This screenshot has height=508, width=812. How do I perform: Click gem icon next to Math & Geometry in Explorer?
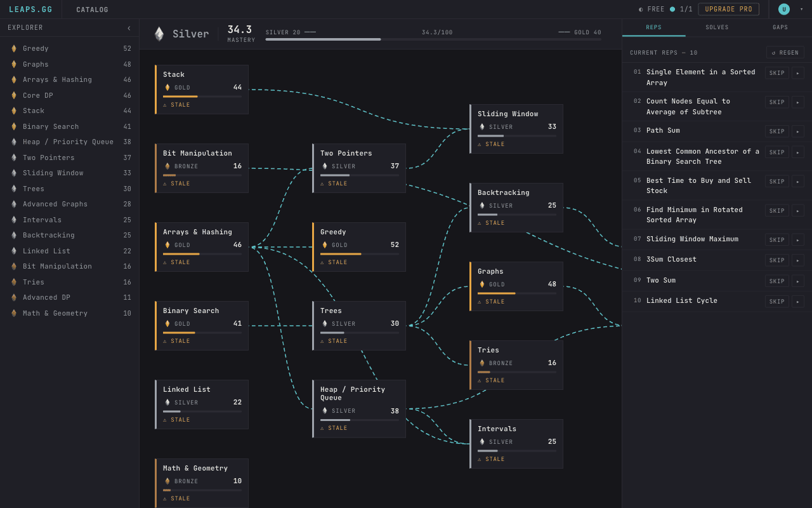(x=14, y=313)
